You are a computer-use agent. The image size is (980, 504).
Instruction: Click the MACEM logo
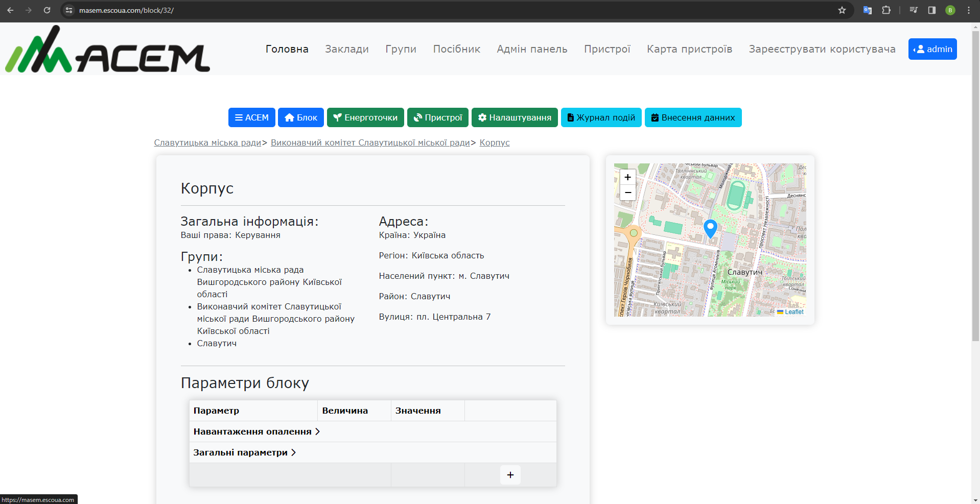107,50
